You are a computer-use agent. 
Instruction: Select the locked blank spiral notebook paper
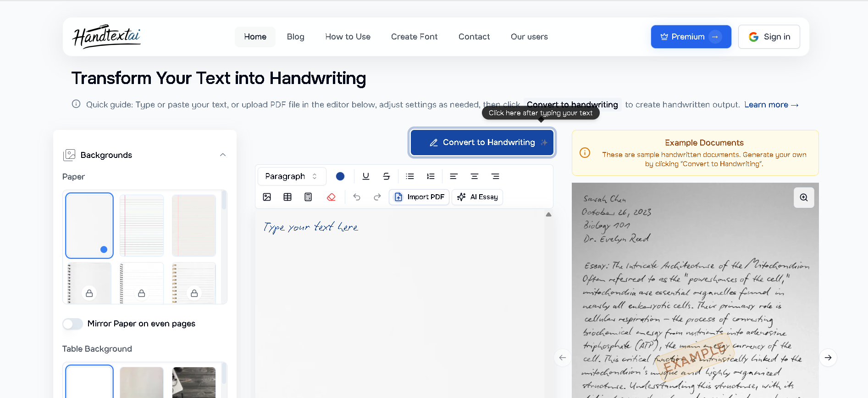(x=89, y=283)
